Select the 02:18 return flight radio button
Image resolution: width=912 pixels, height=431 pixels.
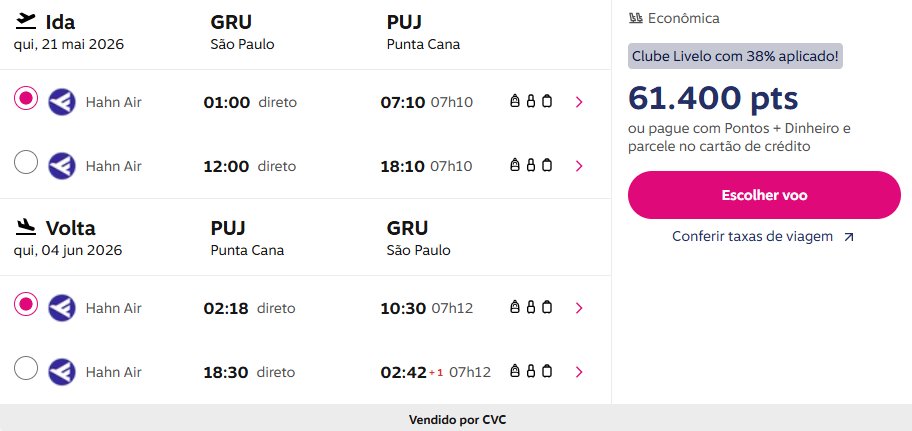point(27,304)
